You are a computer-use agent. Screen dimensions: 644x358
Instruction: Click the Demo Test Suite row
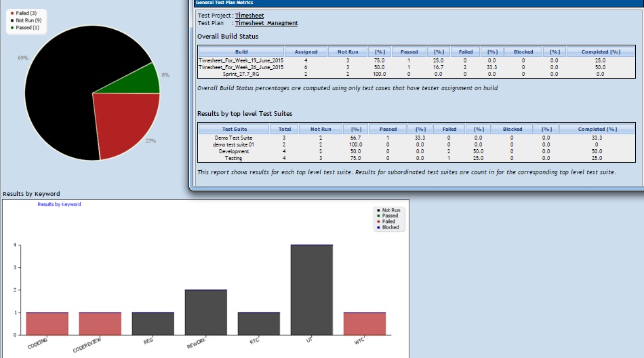coord(235,138)
